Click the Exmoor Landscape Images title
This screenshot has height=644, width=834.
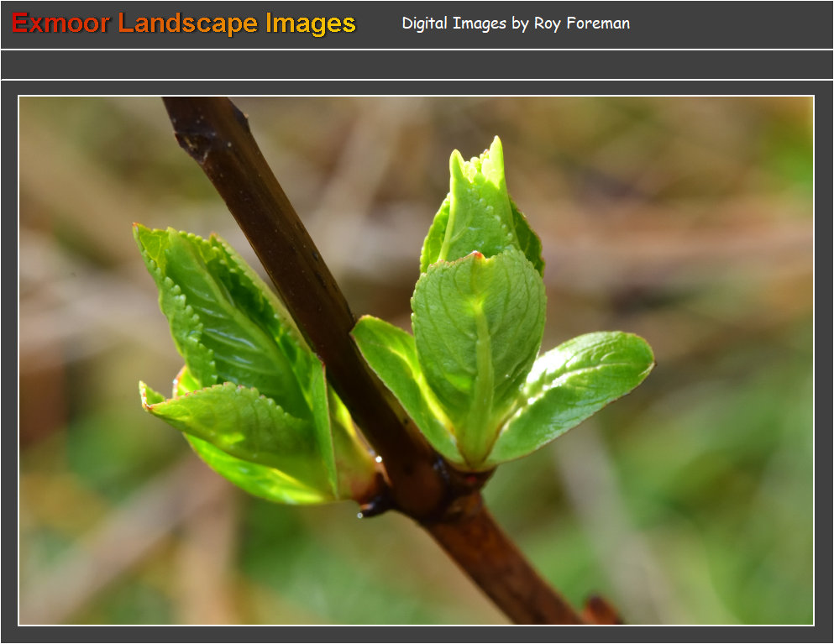point(184,24)
